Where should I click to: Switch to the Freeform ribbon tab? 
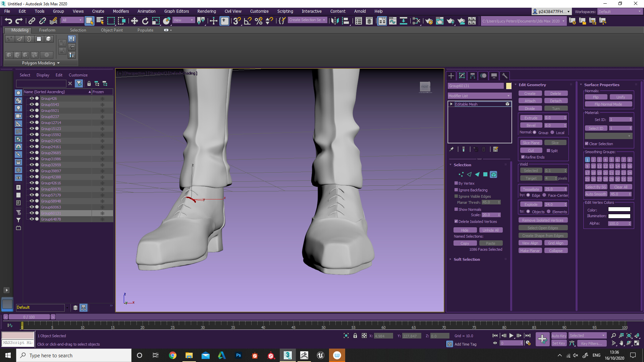point(47,30)
